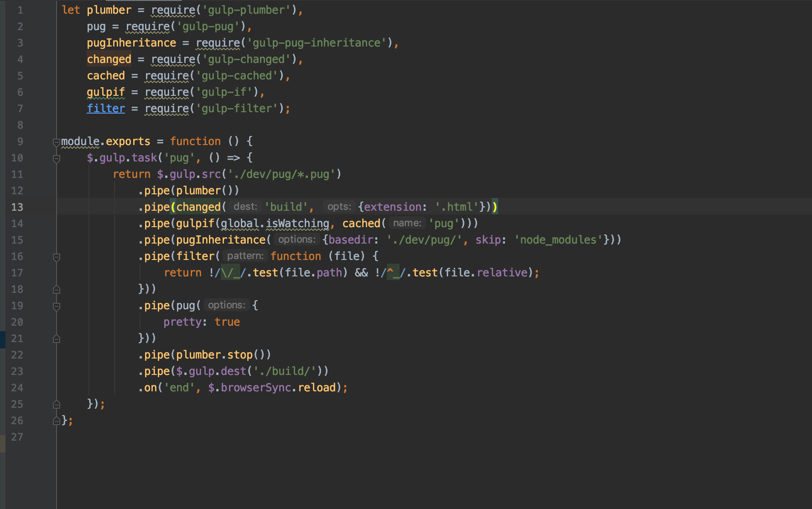Click the 'extension' property on line 13
The width and height of the screenshot is (812, 509).
click(393, 207)
